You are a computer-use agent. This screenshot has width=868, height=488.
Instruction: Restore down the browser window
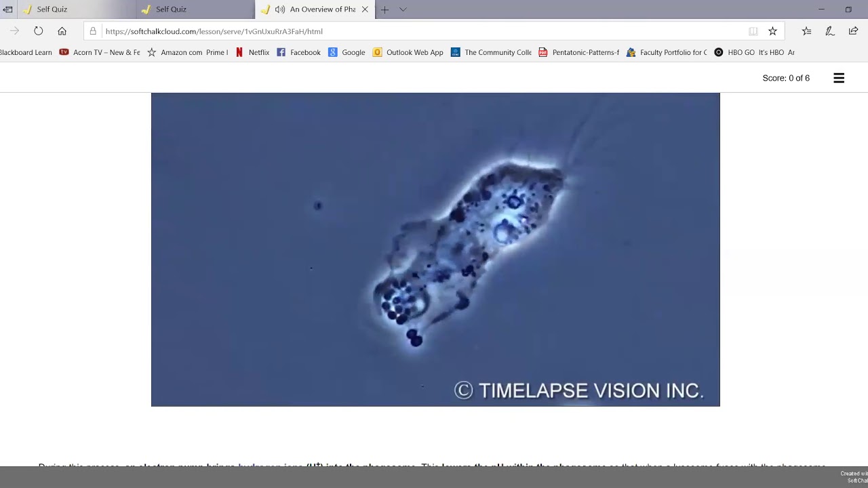click(x=848, y=9)
